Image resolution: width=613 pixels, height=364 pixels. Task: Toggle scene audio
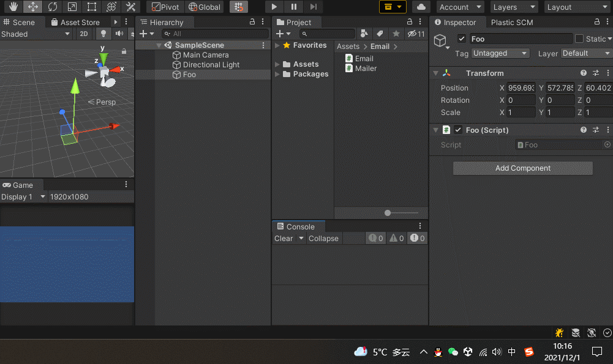click(x=119, y=34)
